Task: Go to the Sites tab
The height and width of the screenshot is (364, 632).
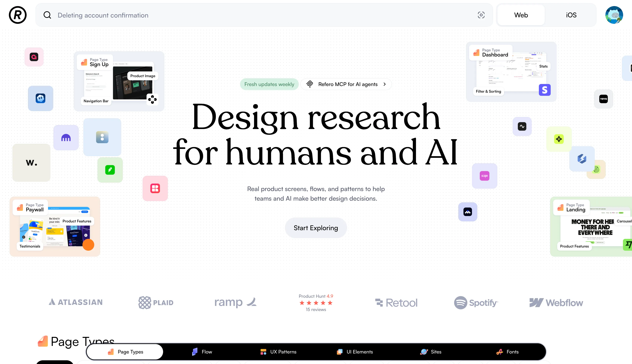Action: [431, 352]
